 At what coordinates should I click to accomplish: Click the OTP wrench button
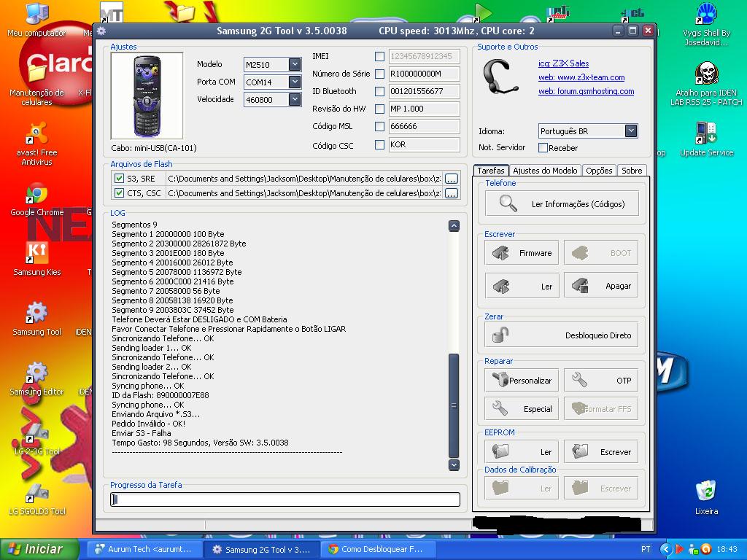(601, 380)
